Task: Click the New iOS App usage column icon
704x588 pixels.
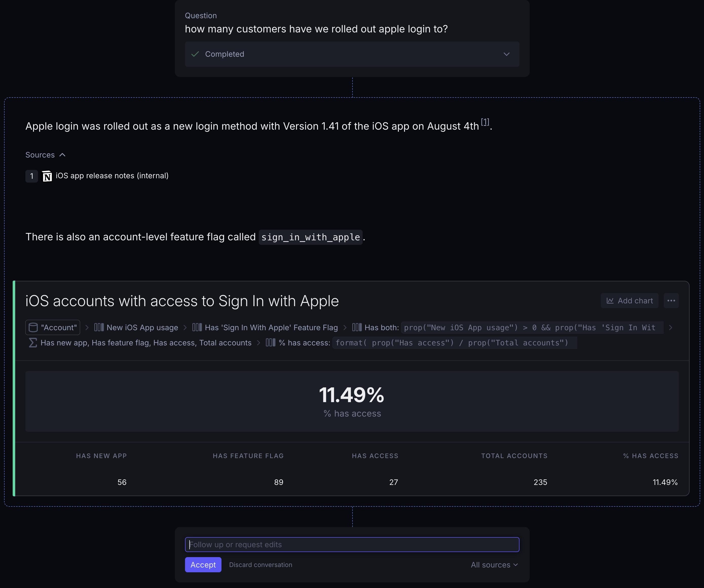Action: tap(99, 327)
